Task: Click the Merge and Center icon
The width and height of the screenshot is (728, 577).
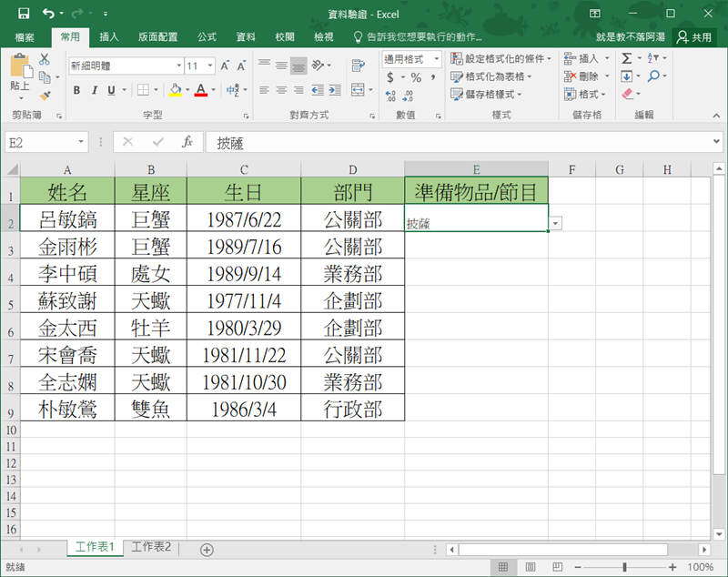Action: pos(356,90)
